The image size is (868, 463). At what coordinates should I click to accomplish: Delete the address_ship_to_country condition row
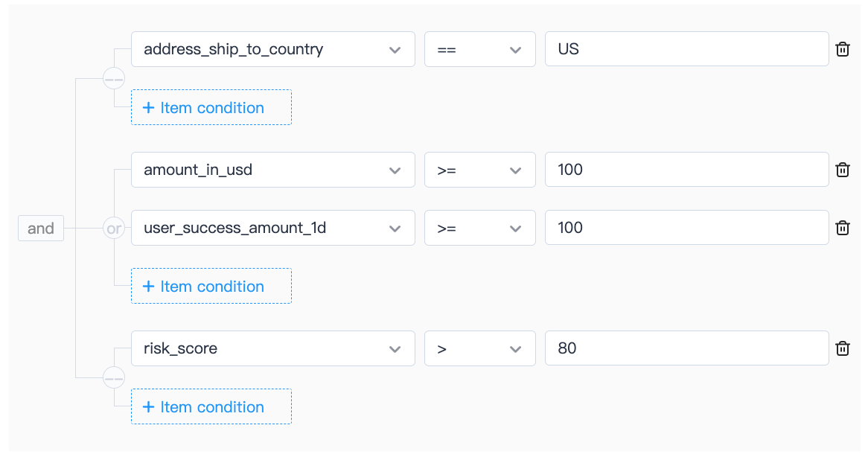point(843,49)
